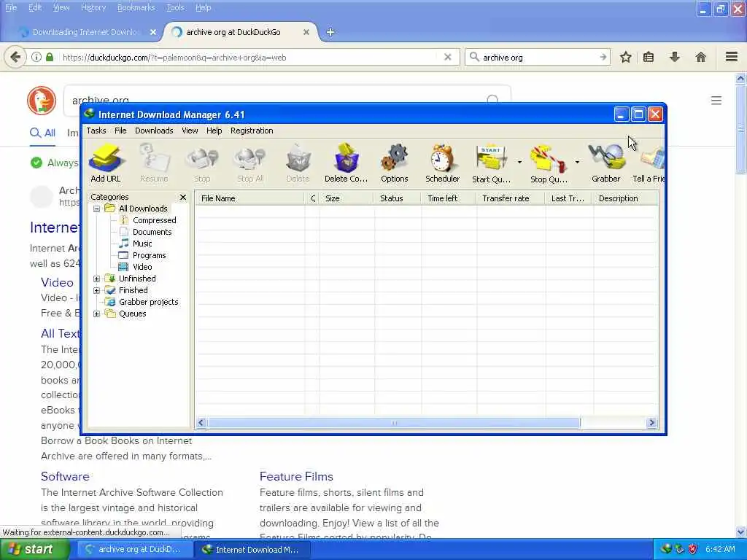Image resolution: width=747 pixels, height=560 pixels.
Task: Click the Stop Queue icon
Action: [549, 163]
